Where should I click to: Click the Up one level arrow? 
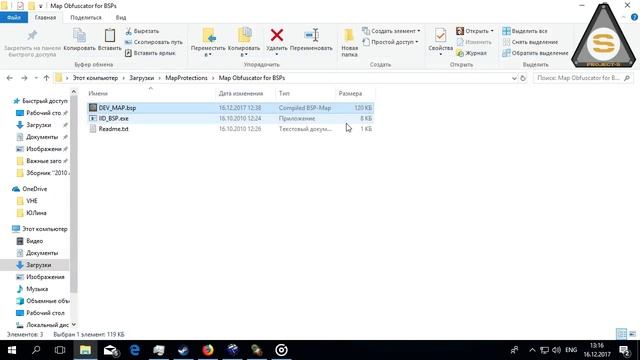pyautogui.click(x=46, y=78)
